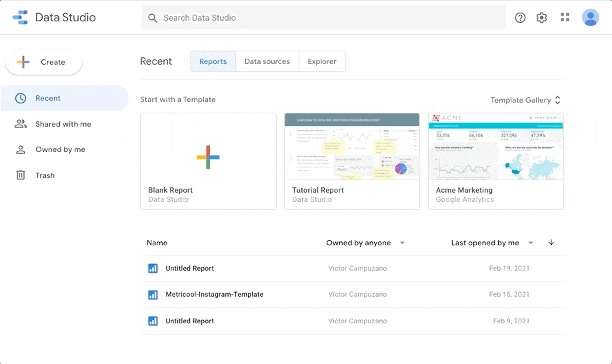Select the Reports tab
612x364 pixels.
[x=213, y=61]
